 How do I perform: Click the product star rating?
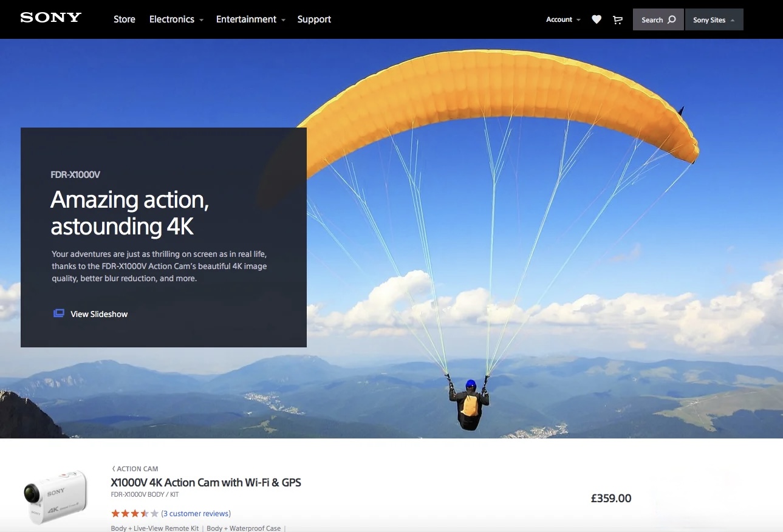tap(134, 513)
